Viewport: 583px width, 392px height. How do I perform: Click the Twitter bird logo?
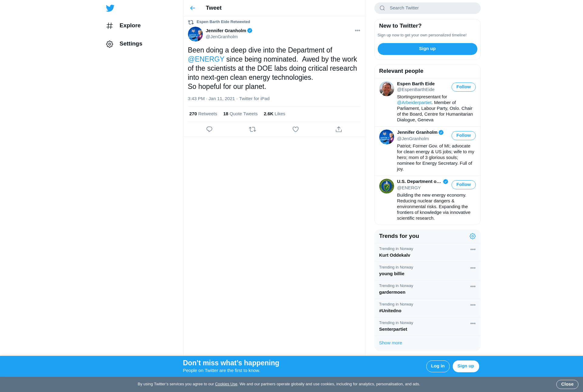[110, 8]
